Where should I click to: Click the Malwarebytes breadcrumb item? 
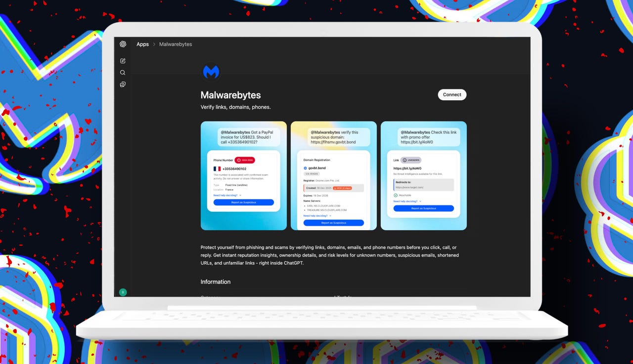click(176, 44)
